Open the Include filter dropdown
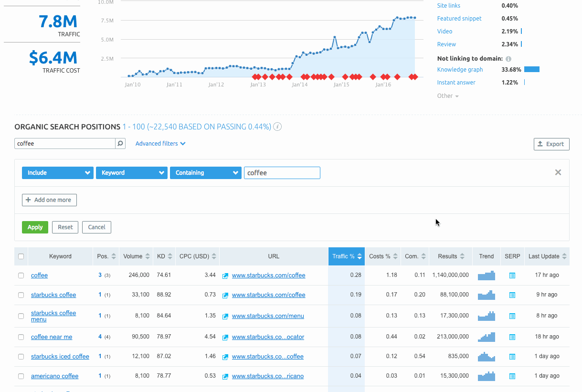Image resolution: width=582 pixels, height=392 pixels. click(58, 173)
